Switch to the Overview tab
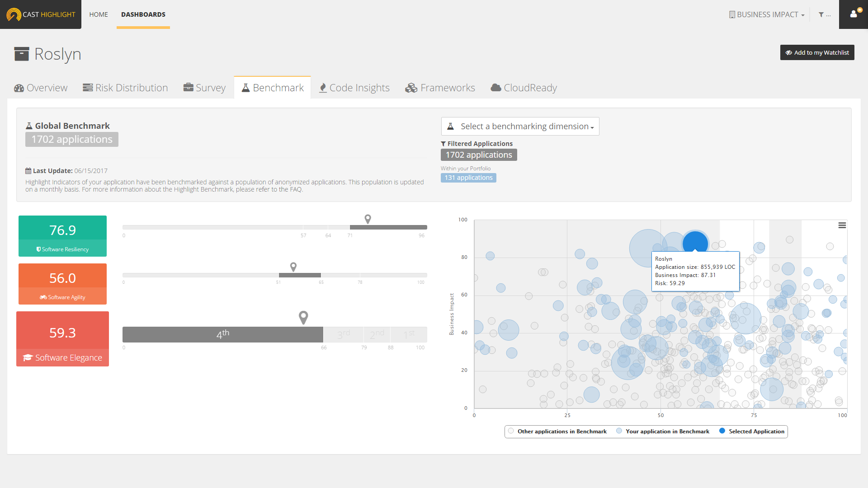 [41, 88]
